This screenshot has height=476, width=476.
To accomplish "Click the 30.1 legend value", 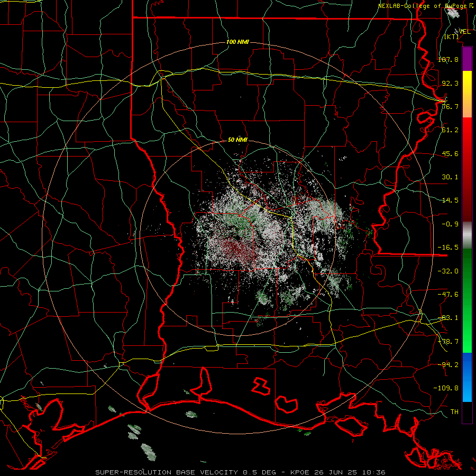I will click(450, 177).
